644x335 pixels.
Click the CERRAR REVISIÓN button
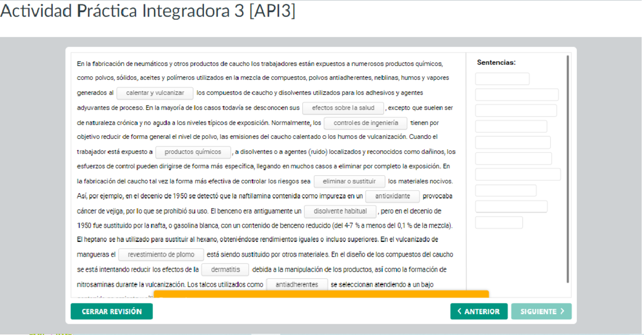click(x=111, y=311)
